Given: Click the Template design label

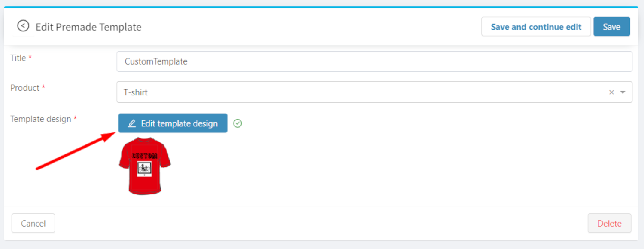Looking at the screenshot, I should [x=40, y=119].
